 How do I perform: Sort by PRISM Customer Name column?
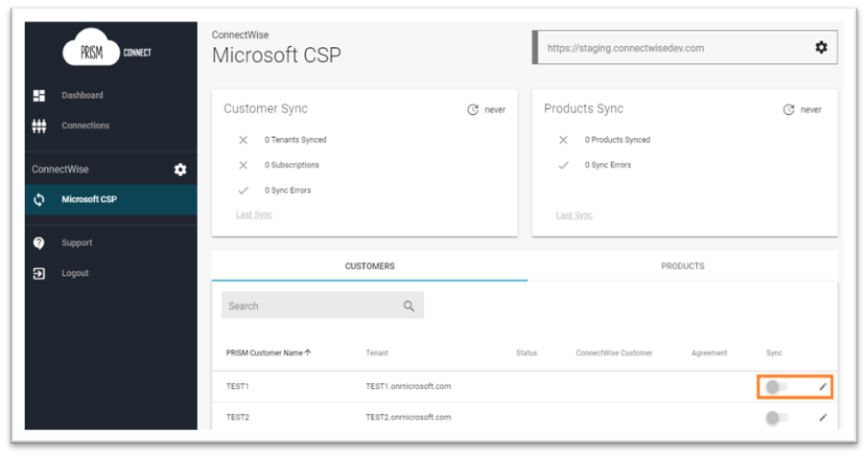tap(265, 353)
